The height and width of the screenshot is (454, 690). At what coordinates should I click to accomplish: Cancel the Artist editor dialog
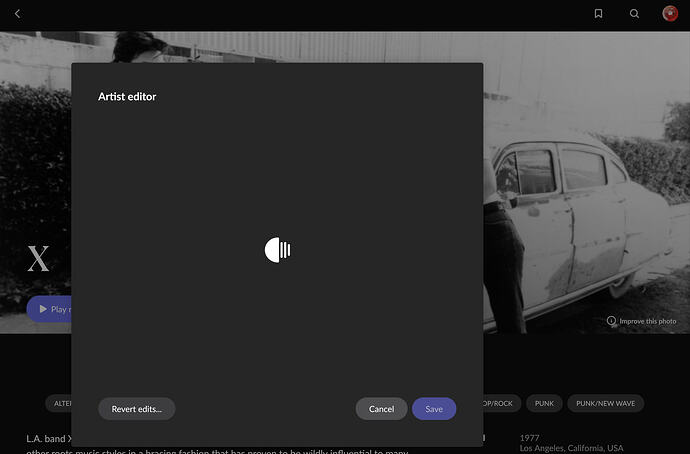[381, 409]
